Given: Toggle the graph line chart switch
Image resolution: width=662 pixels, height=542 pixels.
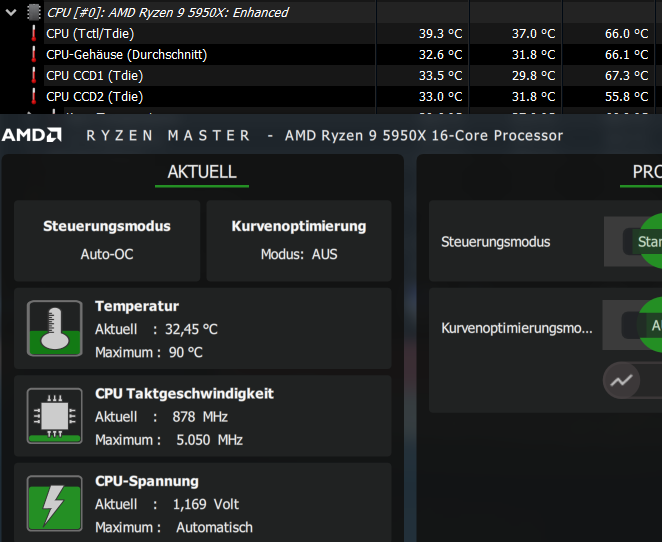Looking at the screenshot, I should click(632, 380).
